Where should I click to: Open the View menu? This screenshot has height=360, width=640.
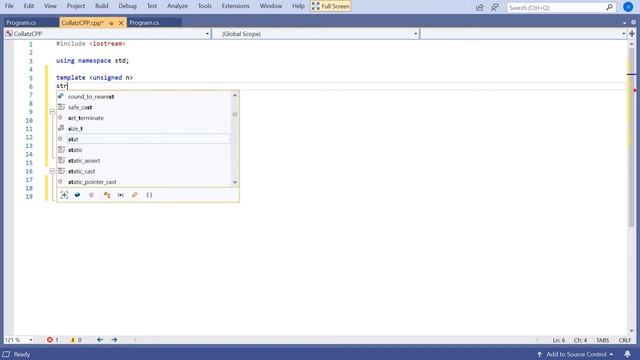50,6
